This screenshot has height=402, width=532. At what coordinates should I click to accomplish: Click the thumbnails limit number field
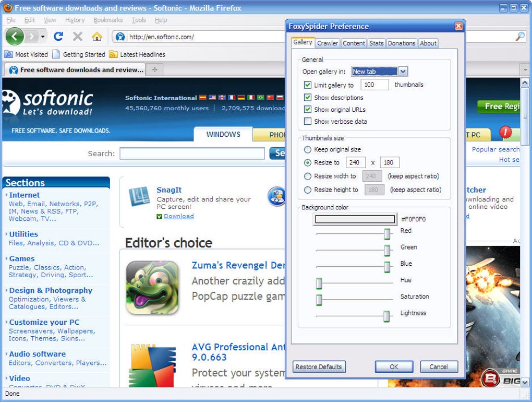tap(374, 85)
